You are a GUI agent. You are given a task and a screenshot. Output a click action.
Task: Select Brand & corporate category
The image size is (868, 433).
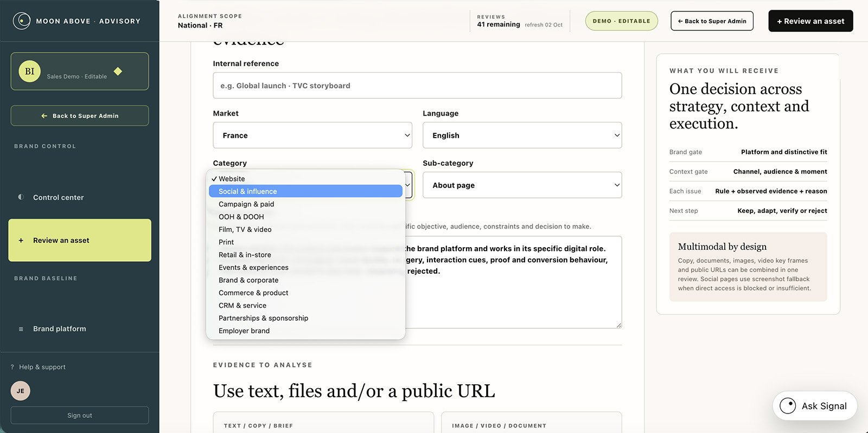tap(305, 280)
